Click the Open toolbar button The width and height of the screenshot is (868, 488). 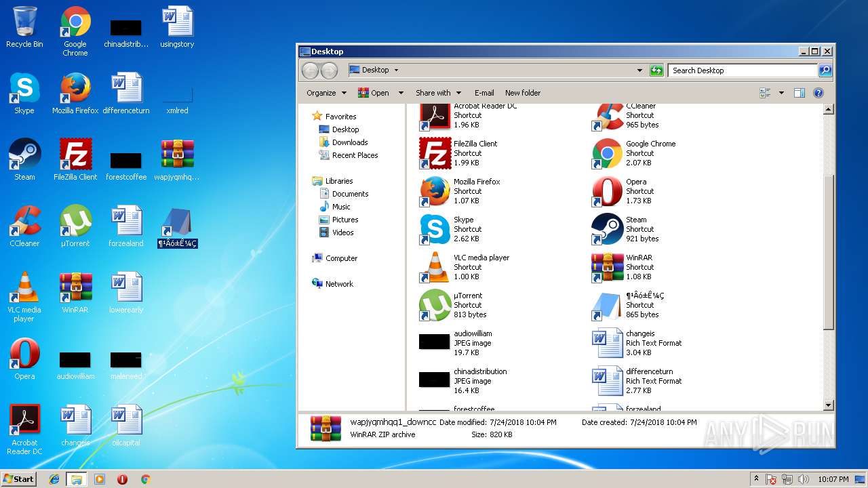click(374, 93)
